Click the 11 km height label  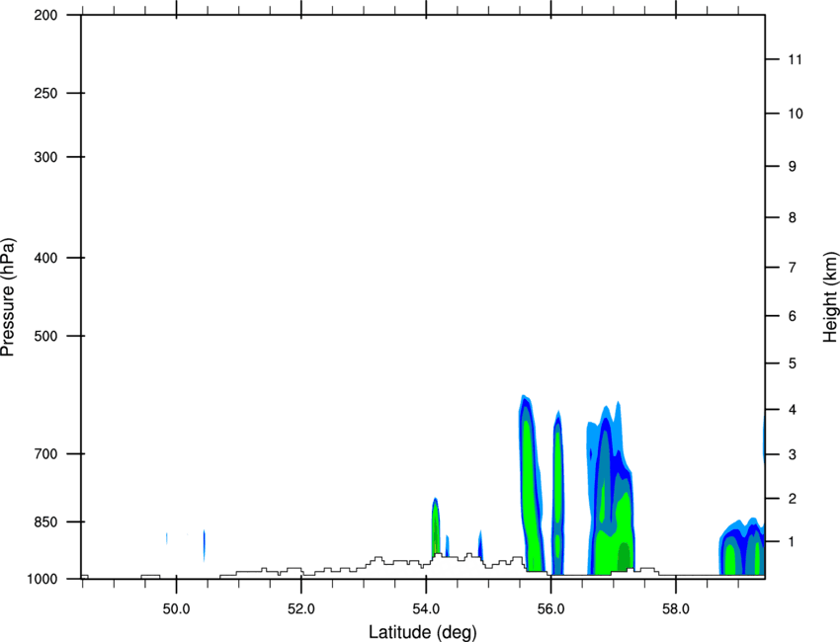[795, 59]
